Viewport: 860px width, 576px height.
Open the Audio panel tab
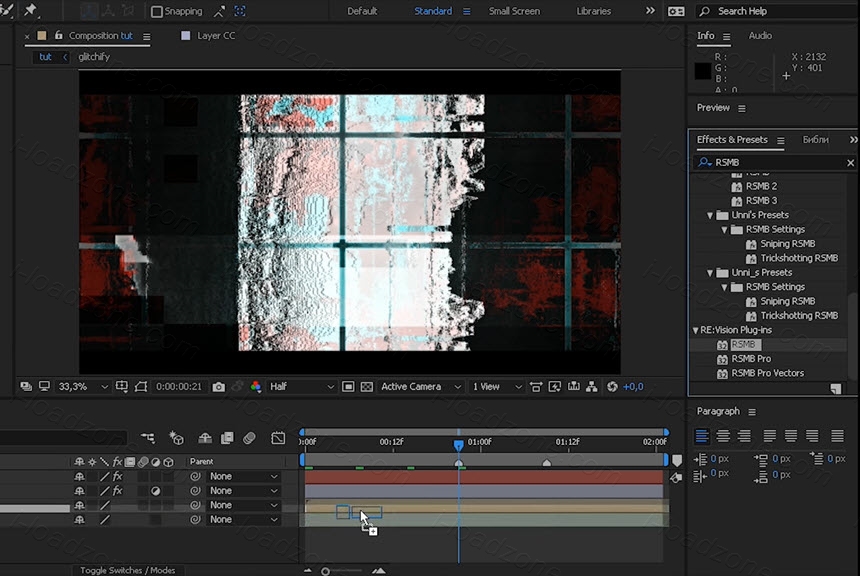[x=760, y=36]
